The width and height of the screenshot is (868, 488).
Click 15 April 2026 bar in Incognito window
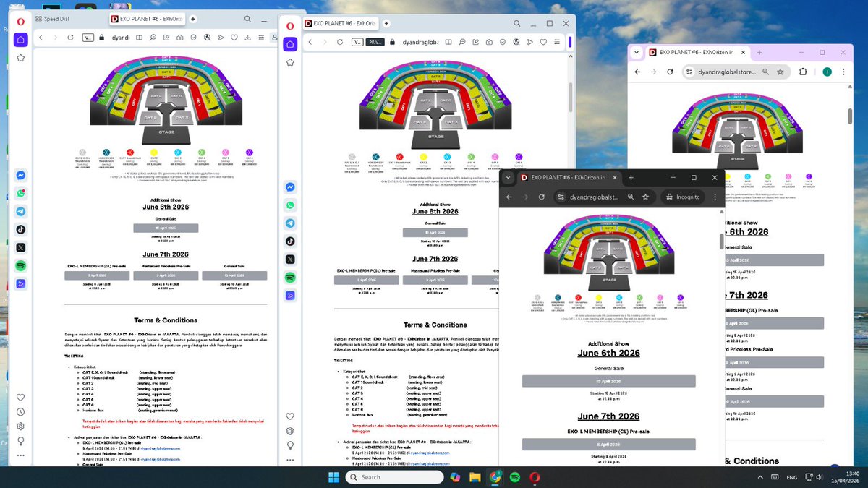[x=608, y=381]
